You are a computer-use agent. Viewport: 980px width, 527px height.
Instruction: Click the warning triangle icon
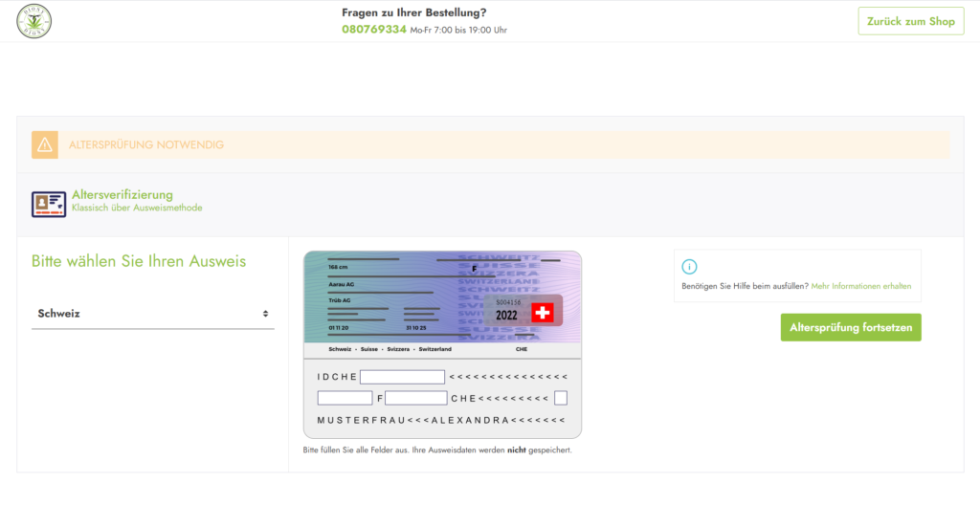point(45,144)
